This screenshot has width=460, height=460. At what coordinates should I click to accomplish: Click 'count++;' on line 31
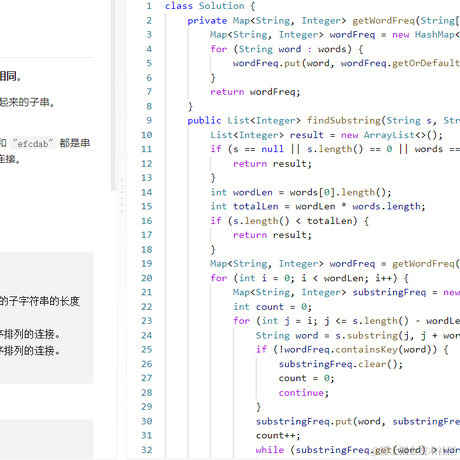pyautogui.click(x=278, y=435)
